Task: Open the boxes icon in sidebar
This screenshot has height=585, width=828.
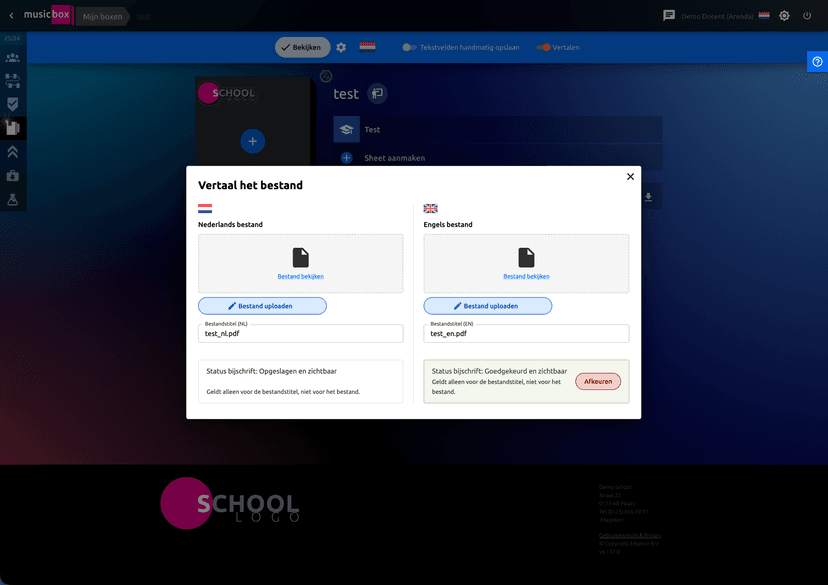Action: 13,128
